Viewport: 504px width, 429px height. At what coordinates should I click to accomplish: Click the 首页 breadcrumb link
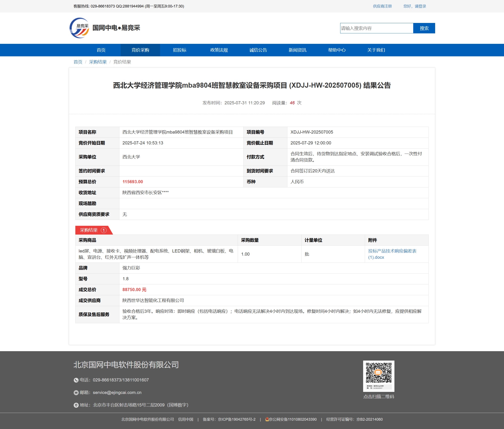pos(78,62)
